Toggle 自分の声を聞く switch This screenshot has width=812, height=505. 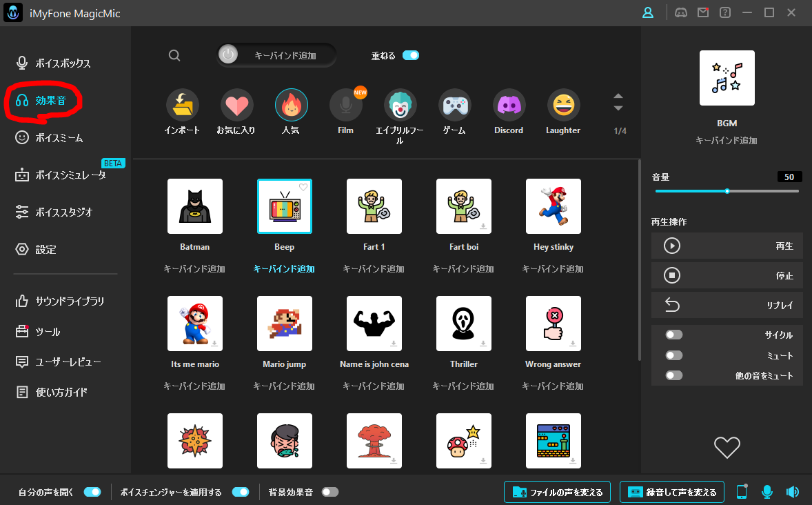click(92, 492)
